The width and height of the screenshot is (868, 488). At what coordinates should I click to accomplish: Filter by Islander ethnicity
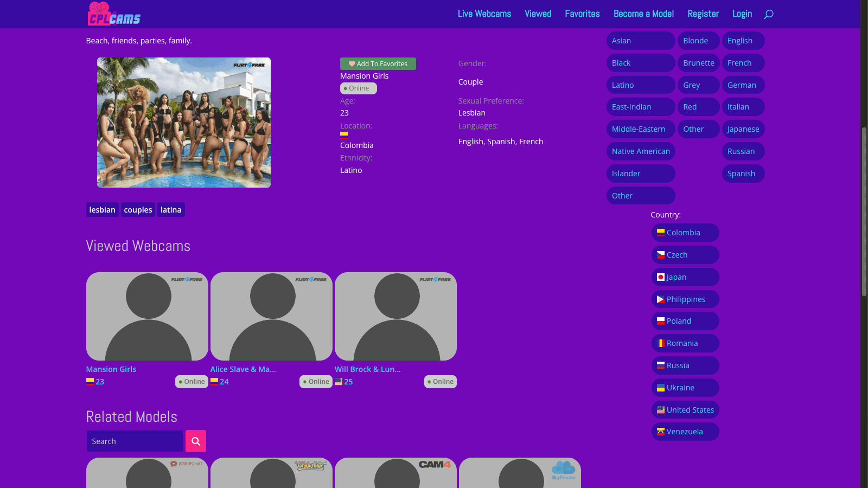coord(641,174)
